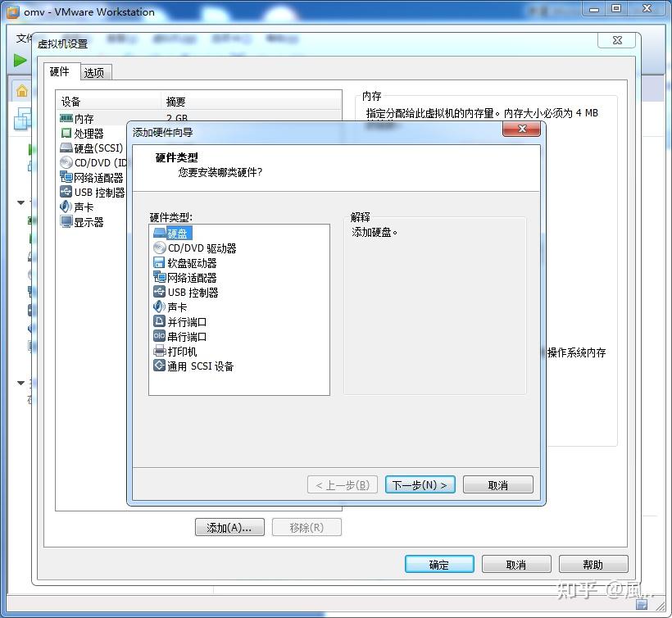
Task: Cancel the add hardware wizard with 取消
Action: pyautogui.click(x=497, y=484)
